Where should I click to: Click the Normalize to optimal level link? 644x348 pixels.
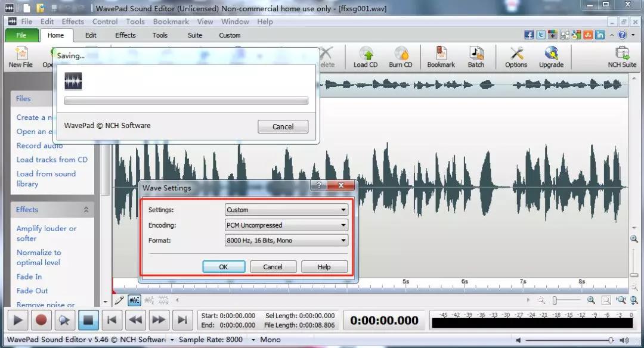pos(39,257)
